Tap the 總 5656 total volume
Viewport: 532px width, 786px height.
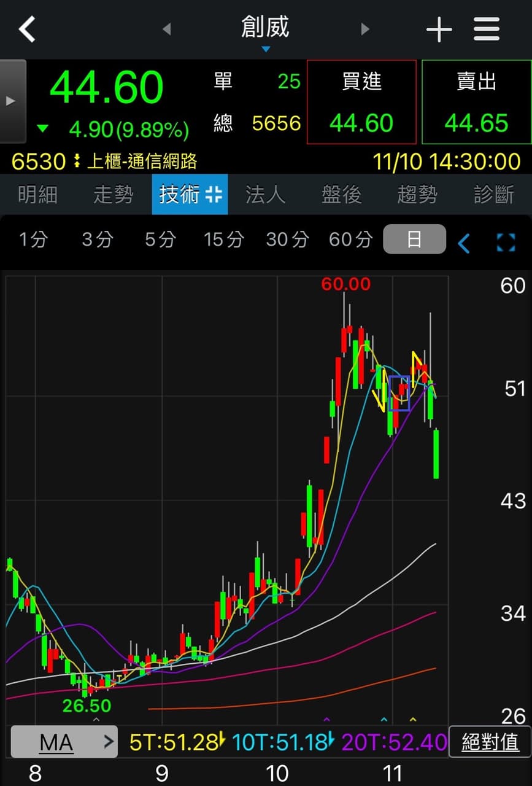[258, 123]
